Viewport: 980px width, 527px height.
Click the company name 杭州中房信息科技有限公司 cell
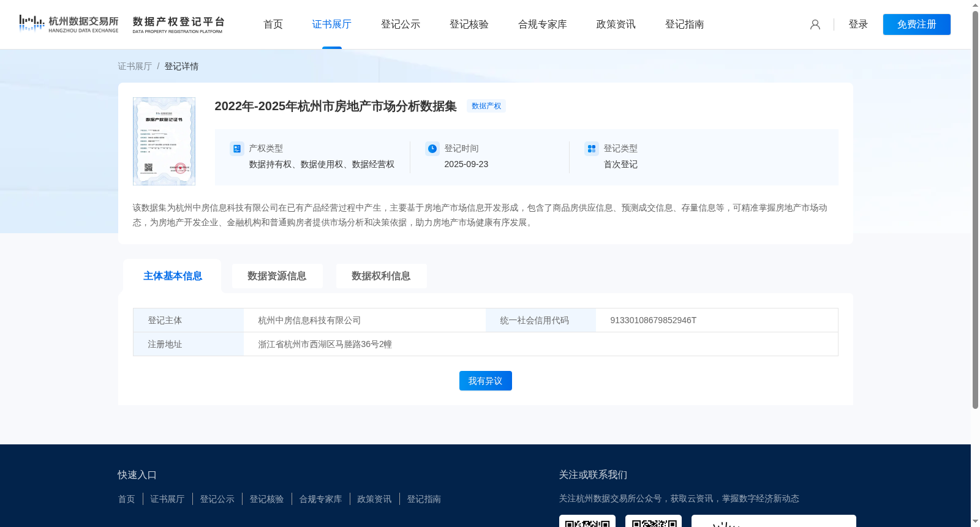[x=364, y=320]
